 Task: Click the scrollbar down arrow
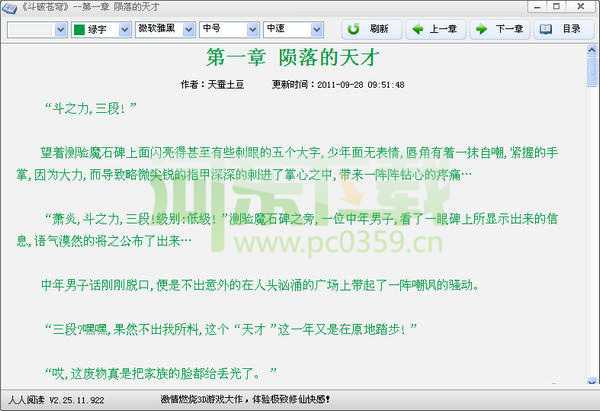592,380
